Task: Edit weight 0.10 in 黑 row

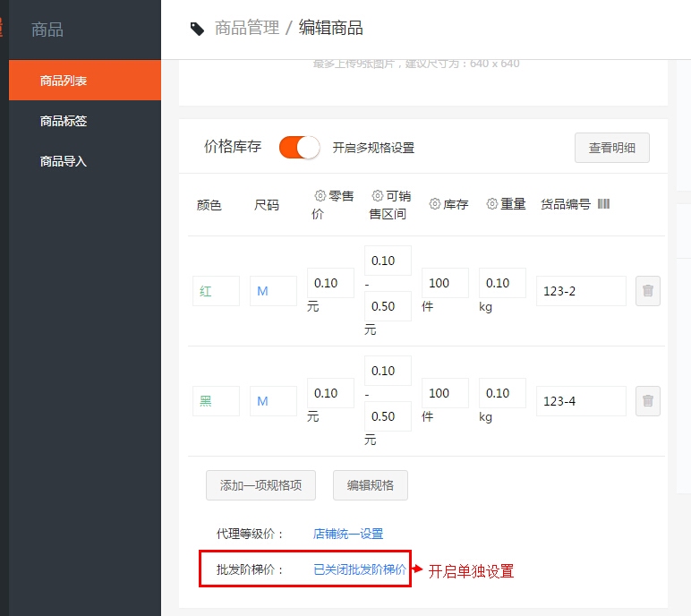Action: [502, 393]
